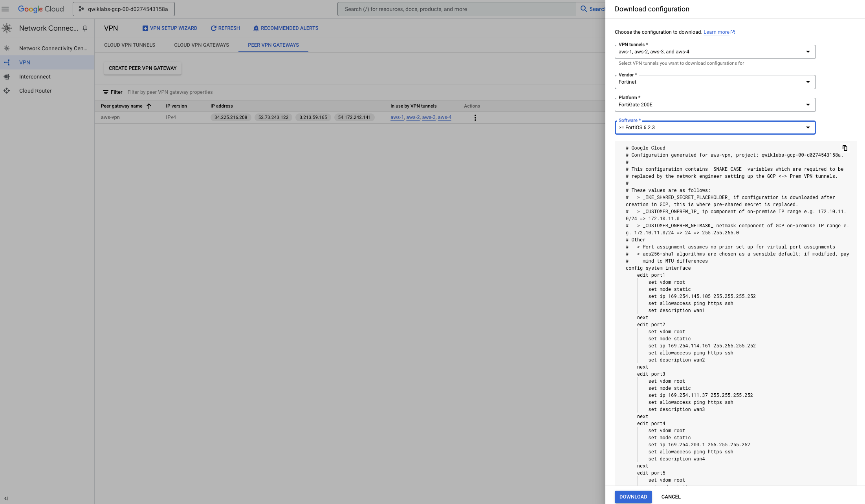Open the VPN Setup Wizard
865x504 pixels.
point(170,28)
